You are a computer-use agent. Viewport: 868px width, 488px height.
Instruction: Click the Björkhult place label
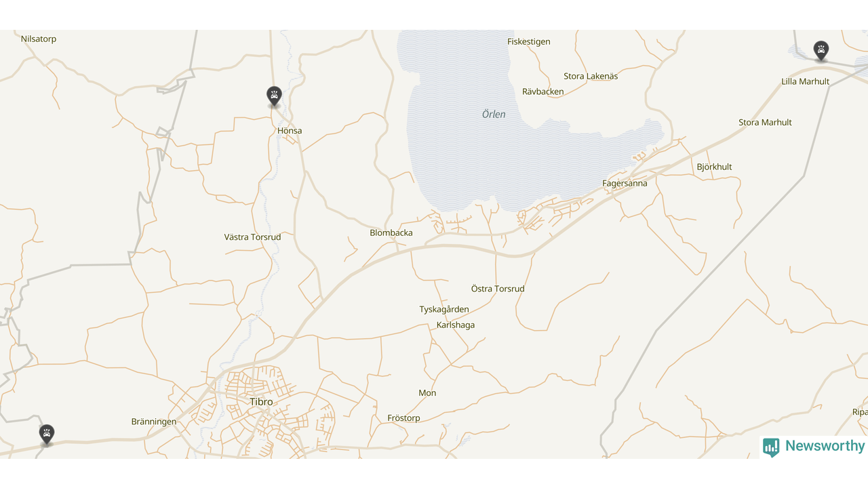coord(714,167)
